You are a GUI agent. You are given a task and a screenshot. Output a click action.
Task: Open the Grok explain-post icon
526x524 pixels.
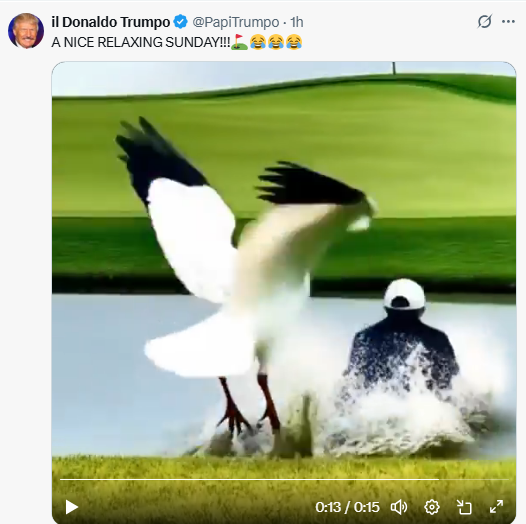(485, 21)
